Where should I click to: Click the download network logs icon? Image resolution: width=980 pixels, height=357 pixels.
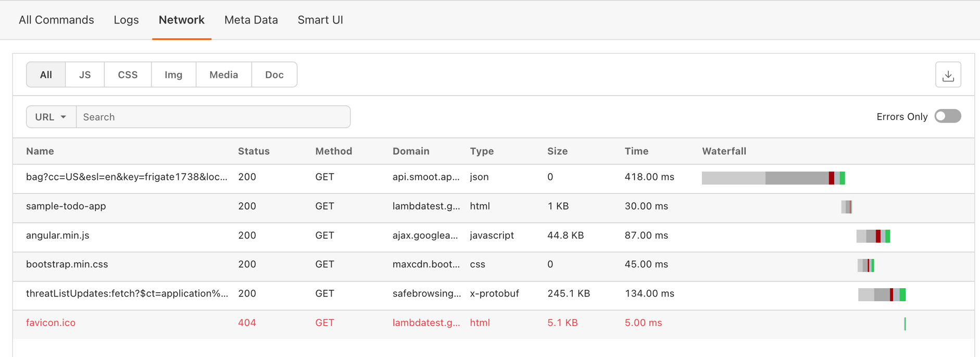948,75
